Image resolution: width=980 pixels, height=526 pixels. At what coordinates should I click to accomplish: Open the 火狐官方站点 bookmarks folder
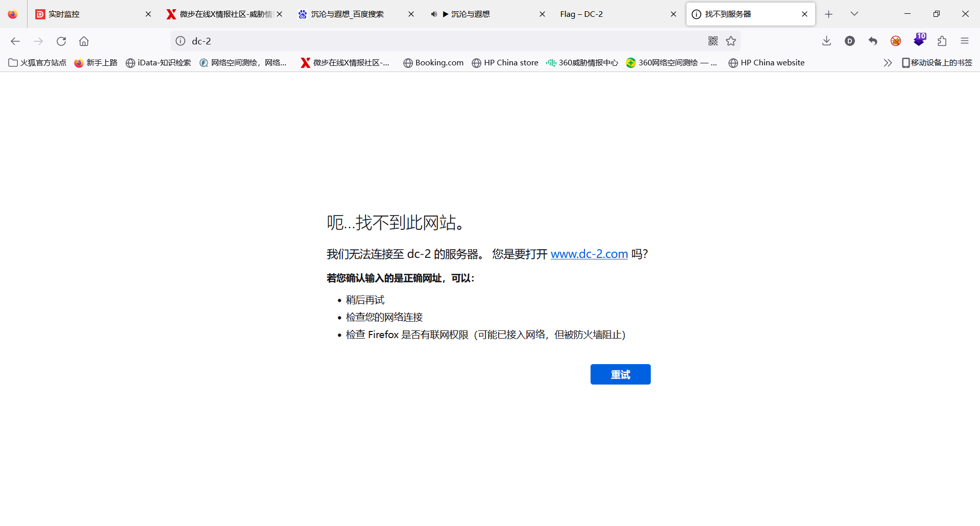point(37,63)
